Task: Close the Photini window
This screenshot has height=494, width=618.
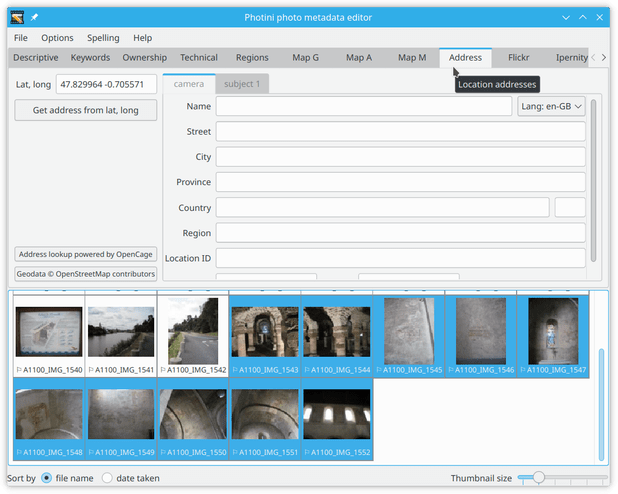Action: [x=599, y=17]
